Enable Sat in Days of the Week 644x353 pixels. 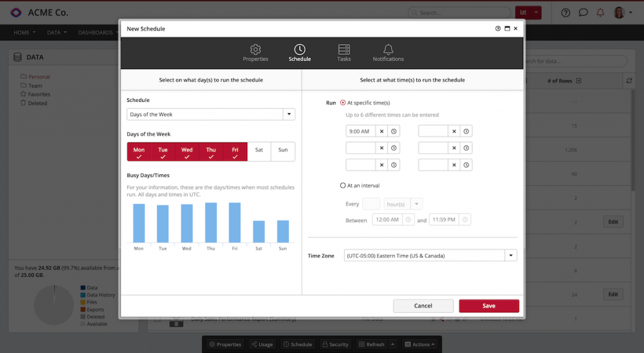[258, 152]
